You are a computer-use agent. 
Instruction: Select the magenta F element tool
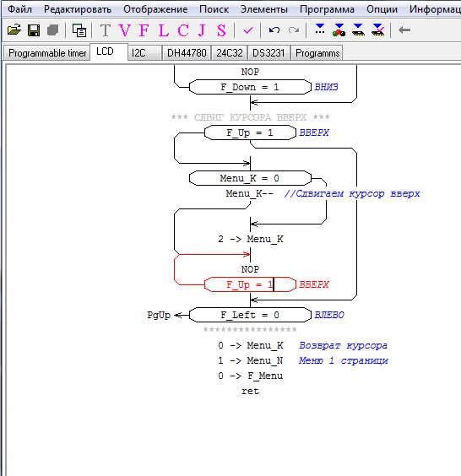[144, 30]
